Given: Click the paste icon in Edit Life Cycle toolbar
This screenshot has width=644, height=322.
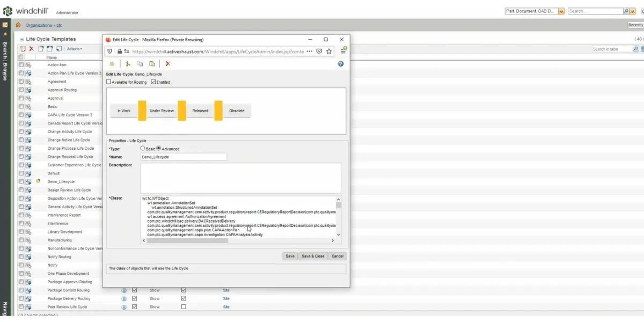Looking at the screenshot, I should pyautogui.click(x=152, y=63).
